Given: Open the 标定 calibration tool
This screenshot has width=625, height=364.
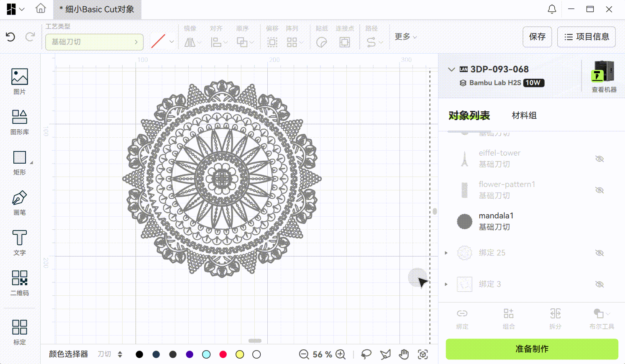Looking at the screenshot, I should click(x=20, y=332).
